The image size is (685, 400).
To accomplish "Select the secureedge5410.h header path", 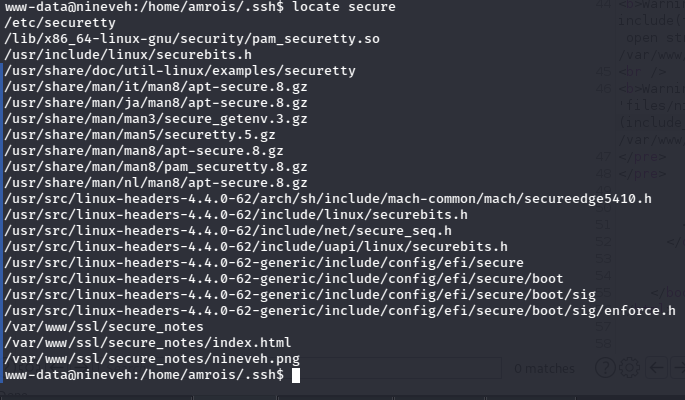I will 328,199.
